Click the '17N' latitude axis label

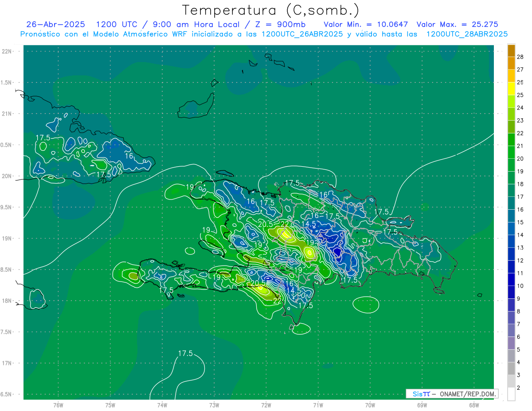point(7,363)
